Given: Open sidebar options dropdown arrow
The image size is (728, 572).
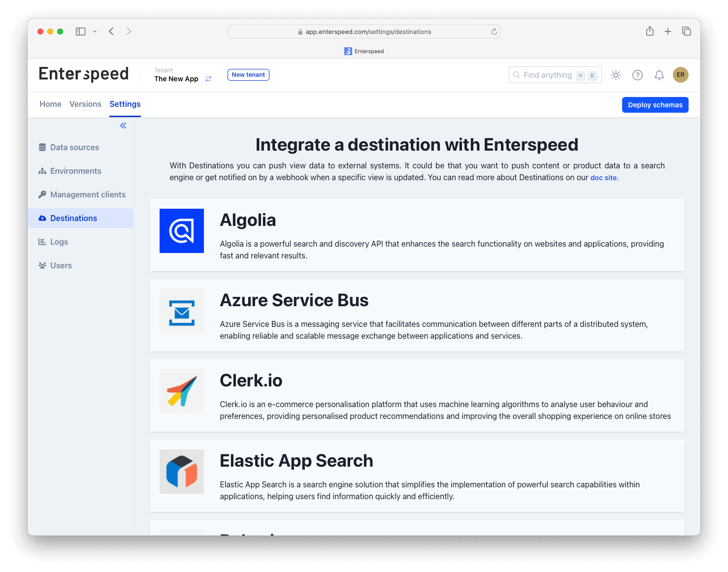Looking at the screenshot, I should click(95, 32).
